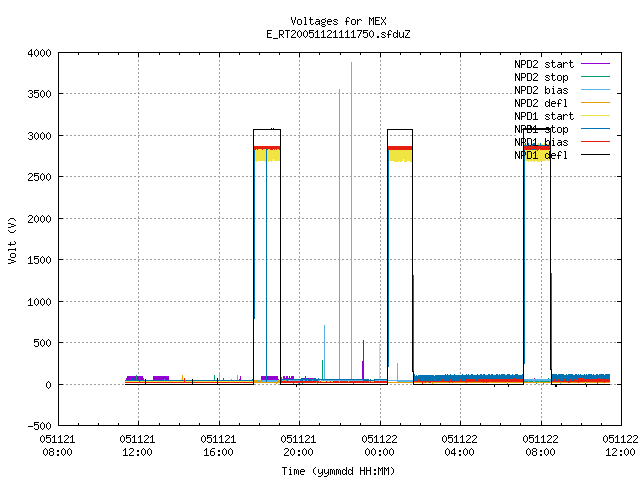Select the file name E_RT20051121111750.sfduZ
Screen dimensions: 640x480
338,34
